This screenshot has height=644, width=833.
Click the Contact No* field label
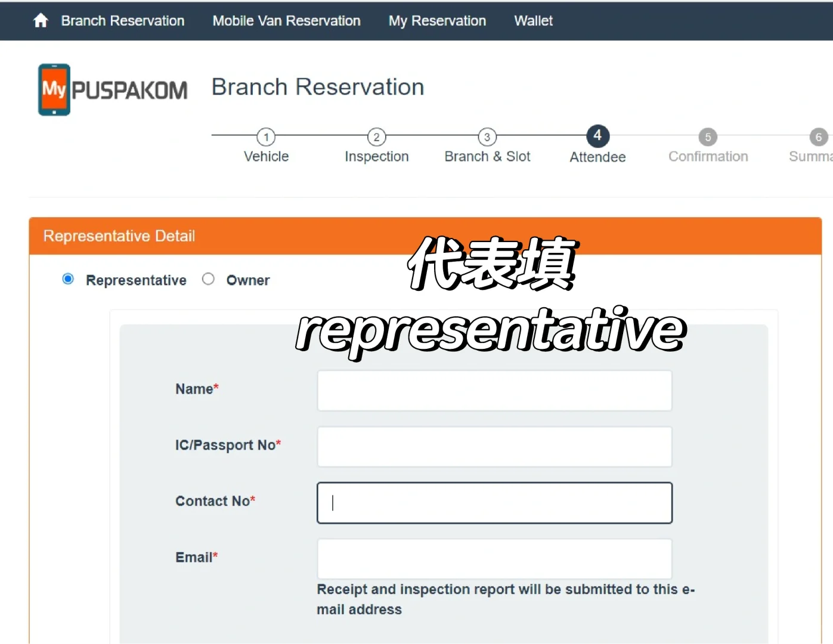(x=215, y=501)
